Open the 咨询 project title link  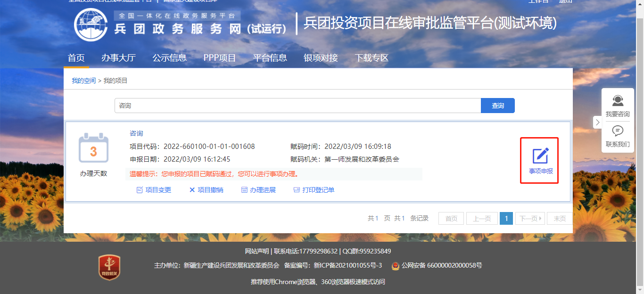(x=136, y=133)
